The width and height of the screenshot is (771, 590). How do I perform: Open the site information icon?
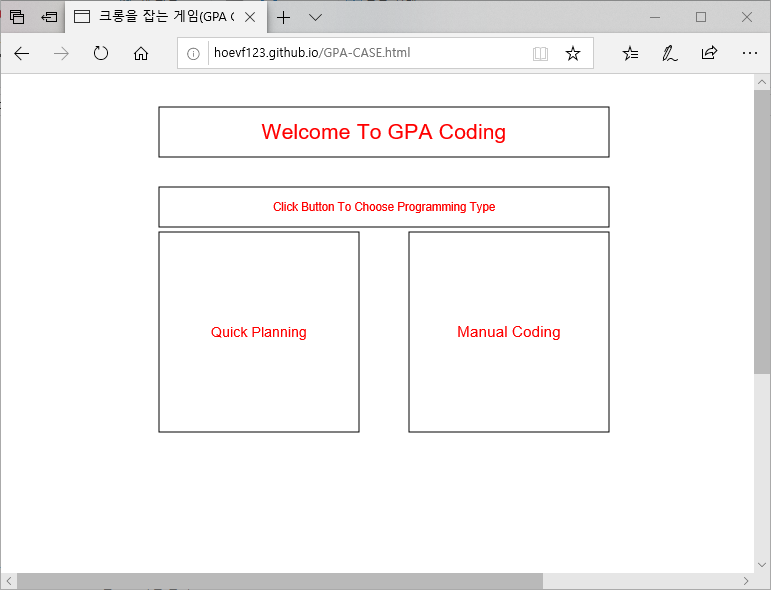click(193, 54)
